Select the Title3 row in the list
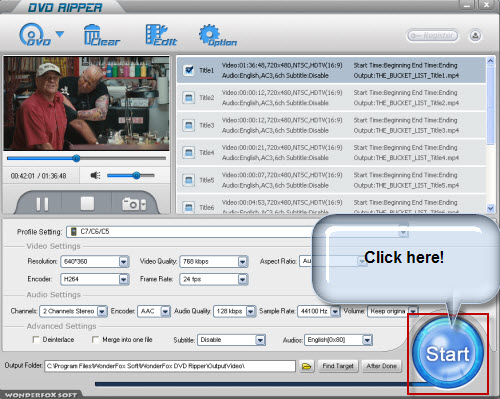 [x=331, y=125]
